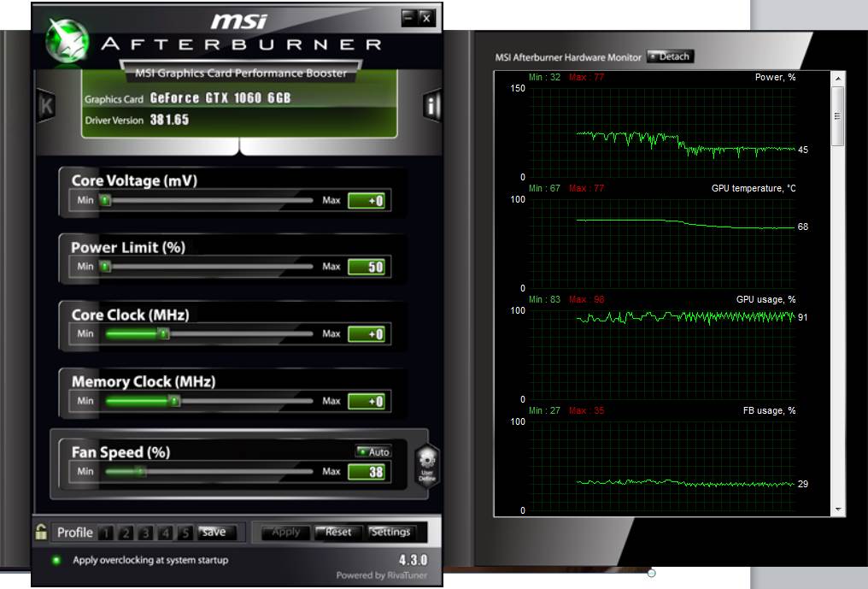Image resolution: width=868 pixels, height=589 pixels.
Task: Toggle the fan speed Auto mode
Action: click(373, 451)
